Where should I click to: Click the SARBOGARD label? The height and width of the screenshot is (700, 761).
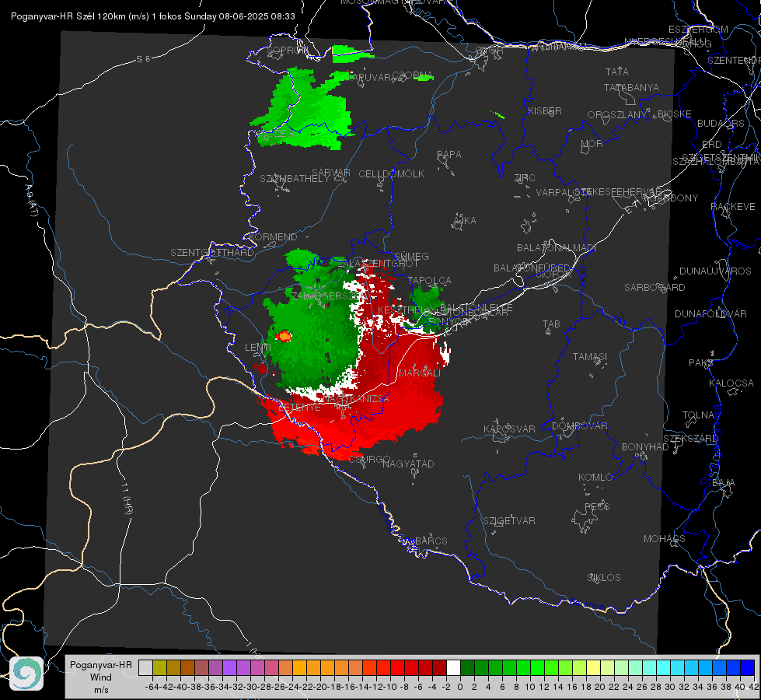tap(655, 288)
